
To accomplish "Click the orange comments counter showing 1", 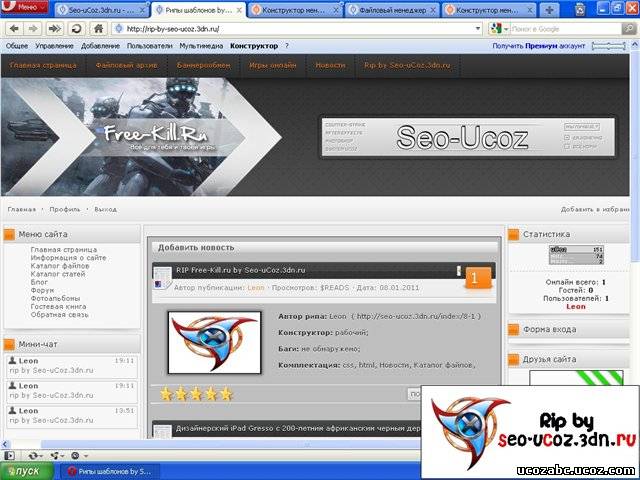I will click(478, 278).
